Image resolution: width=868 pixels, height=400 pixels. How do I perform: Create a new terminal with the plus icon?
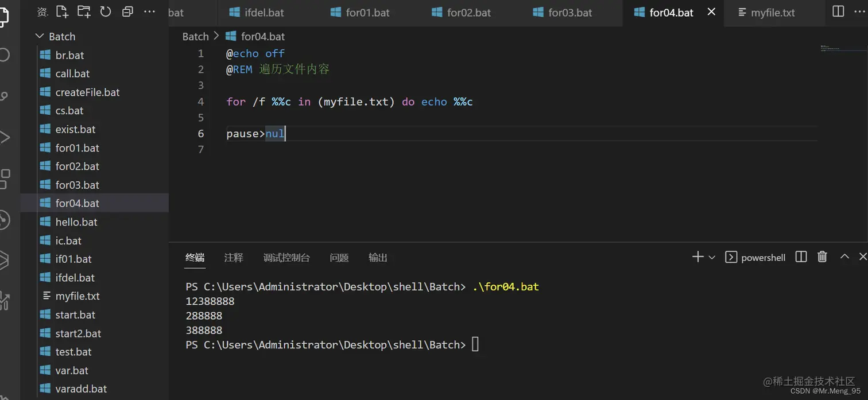697,257
